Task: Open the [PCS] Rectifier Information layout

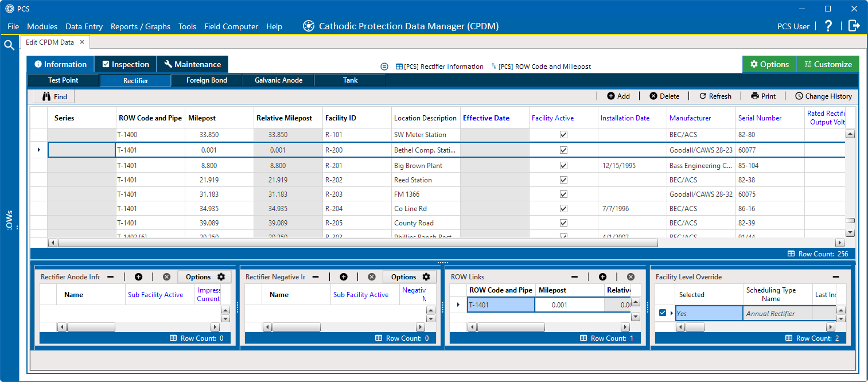Action: click(439, 67)
